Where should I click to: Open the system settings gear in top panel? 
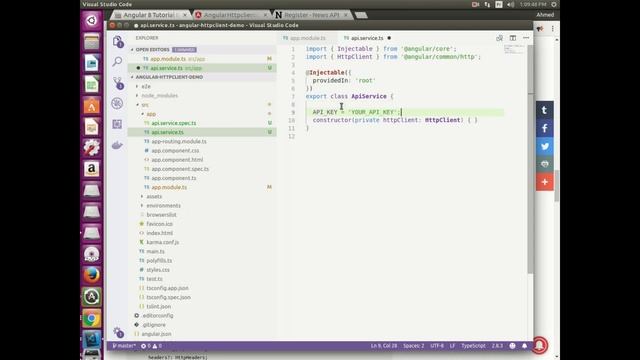(554, 4)
